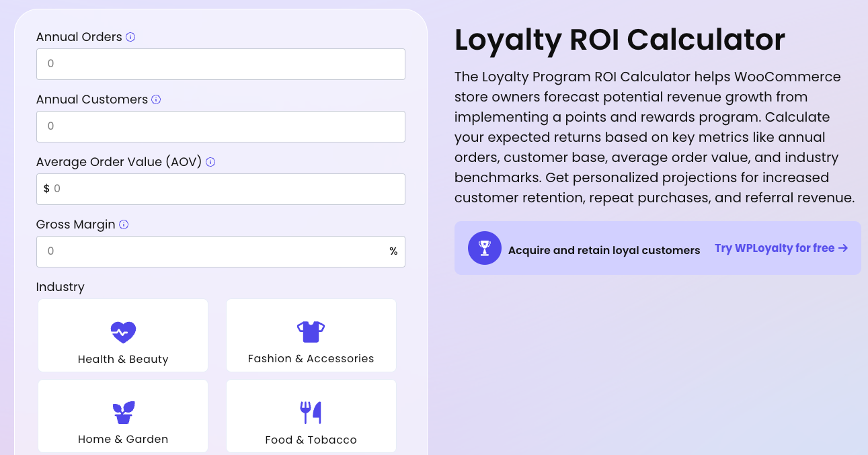Click the trophy icon in the banner

[x=484, y=248]
